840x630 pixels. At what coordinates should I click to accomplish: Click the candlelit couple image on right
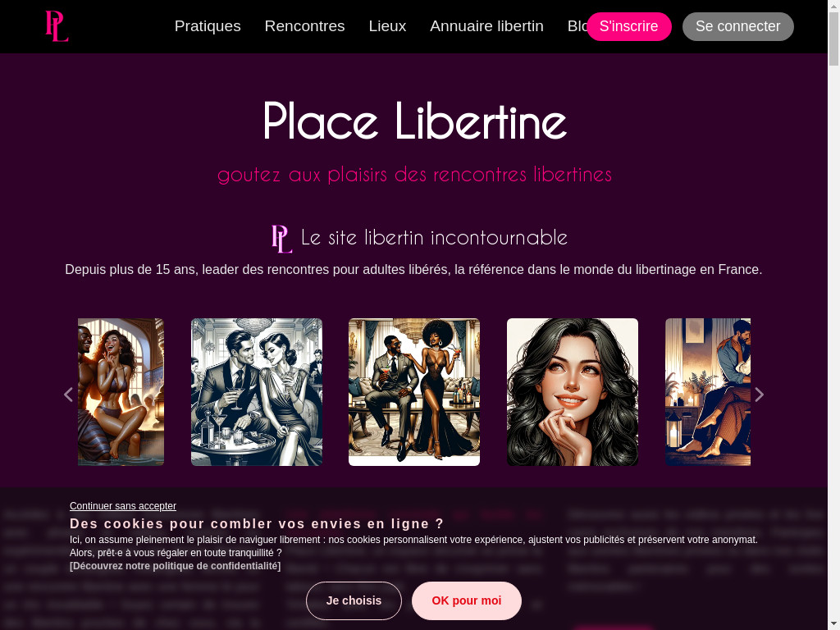point(708,392)
